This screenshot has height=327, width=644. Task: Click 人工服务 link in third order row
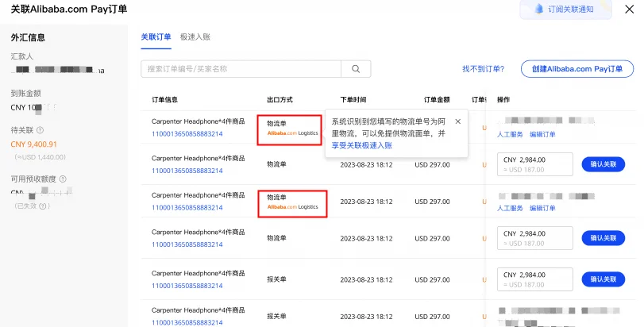pyautogui.click(x=510, y=208)
